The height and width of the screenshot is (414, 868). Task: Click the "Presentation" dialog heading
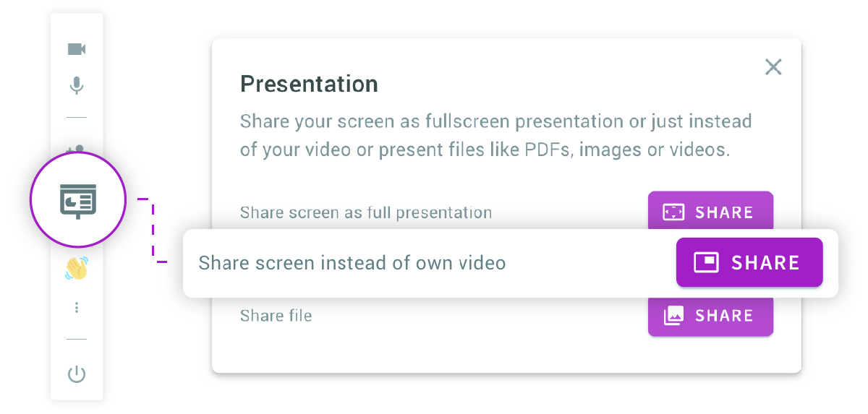click(x=309, y=84)
